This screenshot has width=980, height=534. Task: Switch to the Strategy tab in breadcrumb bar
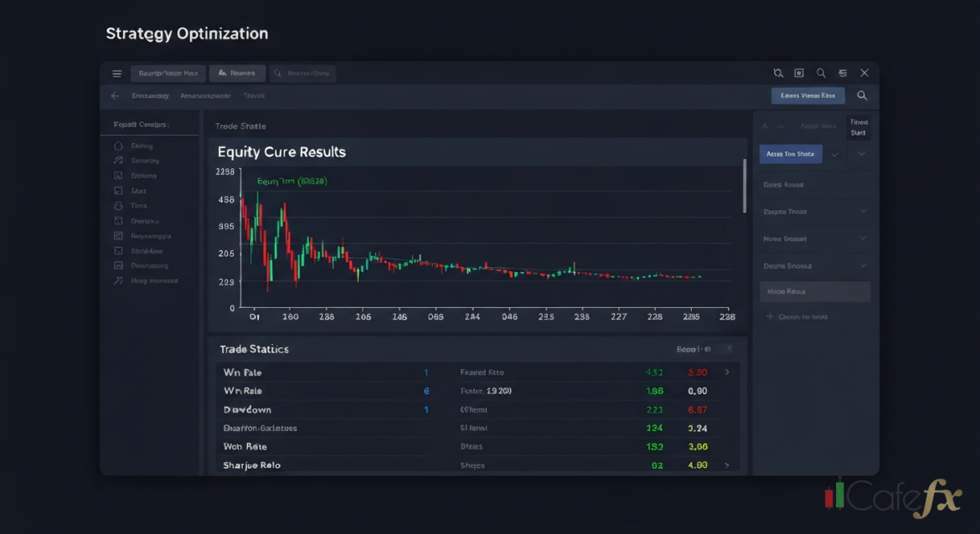tap(151, 95)
